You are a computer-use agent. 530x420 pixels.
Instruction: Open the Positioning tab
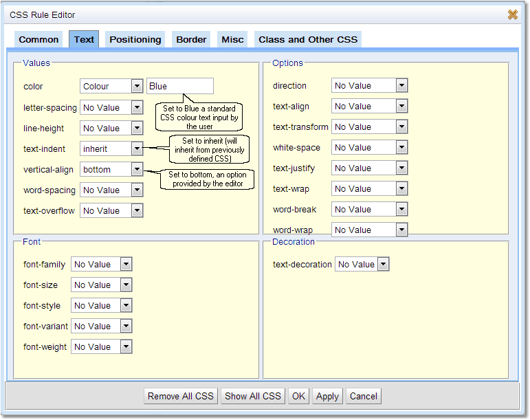(x=135, y=40)
